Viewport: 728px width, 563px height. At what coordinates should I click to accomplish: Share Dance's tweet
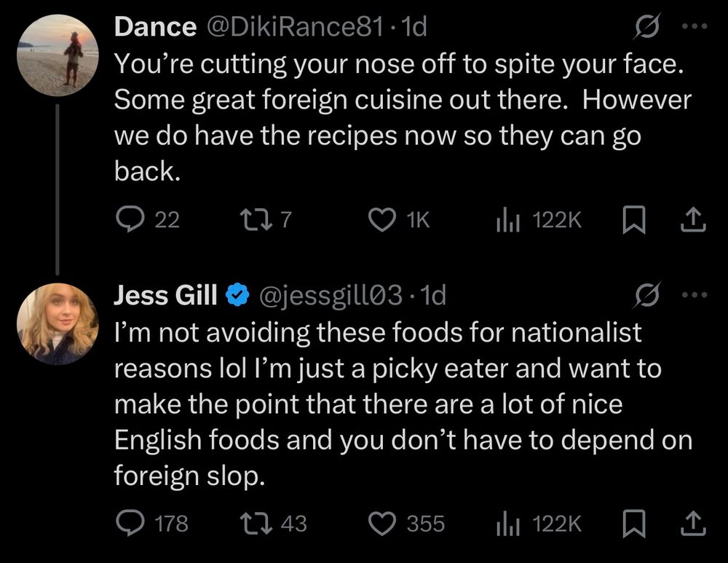[694, 219]
